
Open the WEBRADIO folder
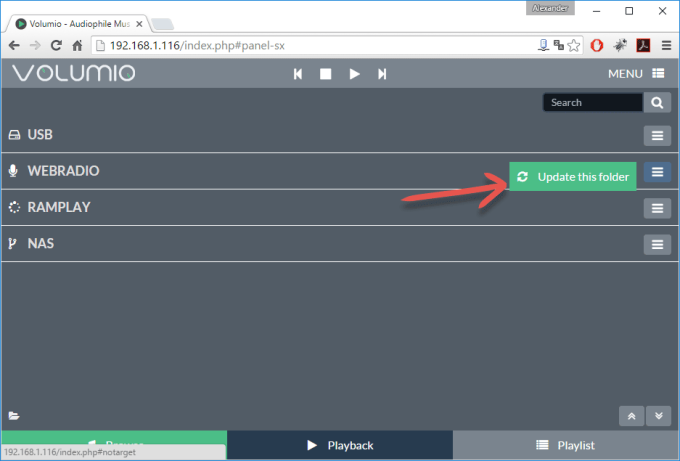(63, 171)
